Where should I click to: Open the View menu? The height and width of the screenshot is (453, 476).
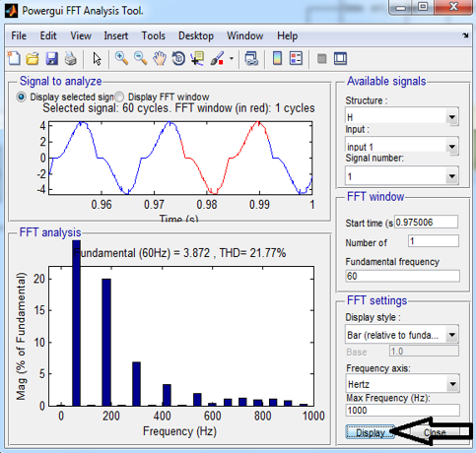pyautogui.click(x=81, y=35)
